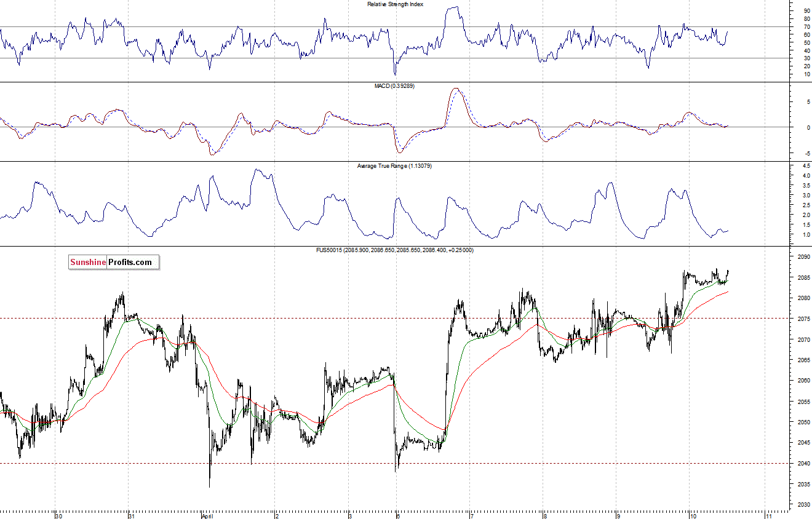
Task: Select the April label on date axis
Action: click(207, 515)
